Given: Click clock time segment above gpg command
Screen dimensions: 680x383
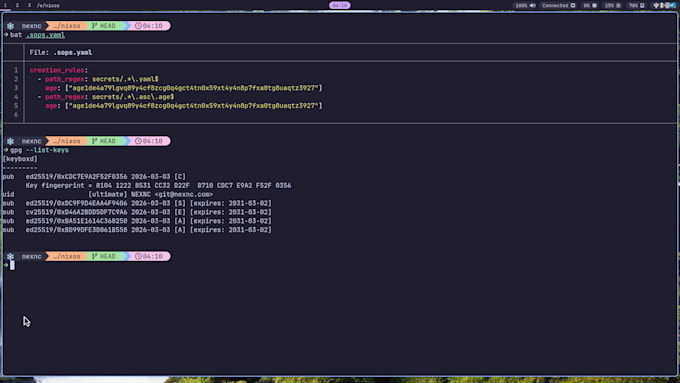Looking at the screenshot, I should click(x=149, y=141).
